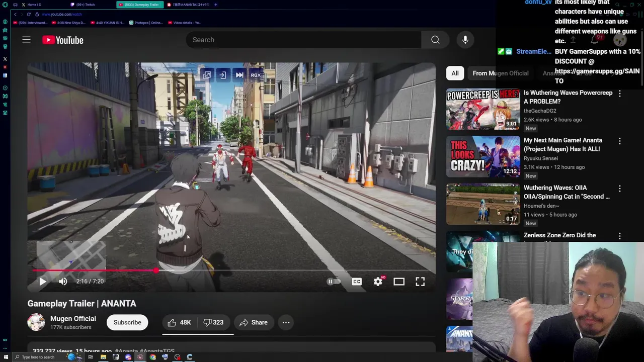This screenshot has height=362, width=644.
Task: Open File Explorer from the taskbar
Action: tap(103, 357)
